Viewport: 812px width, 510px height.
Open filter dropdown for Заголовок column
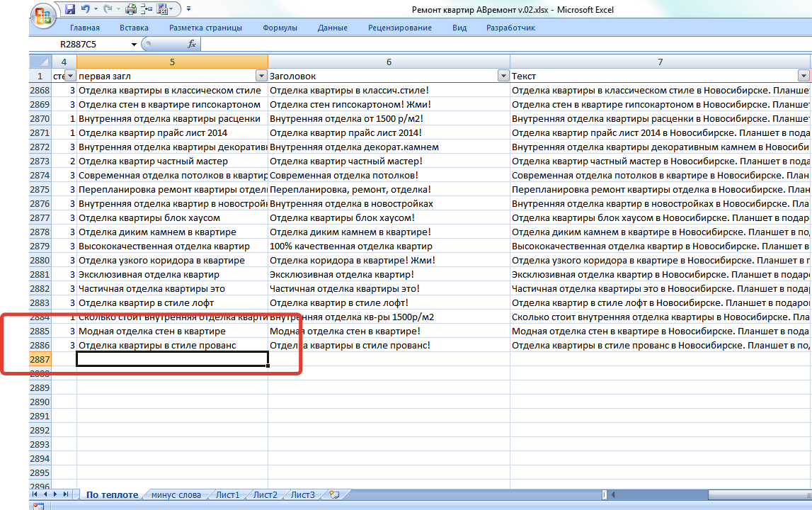(x=503, y=76)
